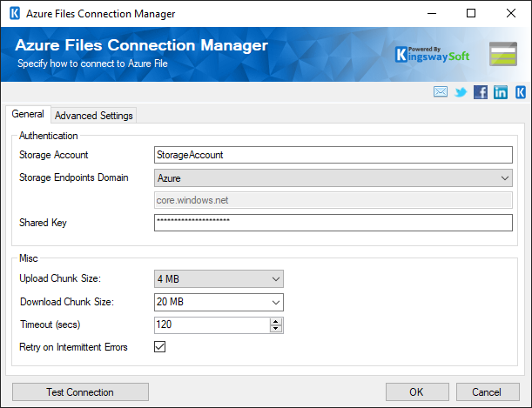Click the KingswaySoft logo in banner

(x=432, y=55)
